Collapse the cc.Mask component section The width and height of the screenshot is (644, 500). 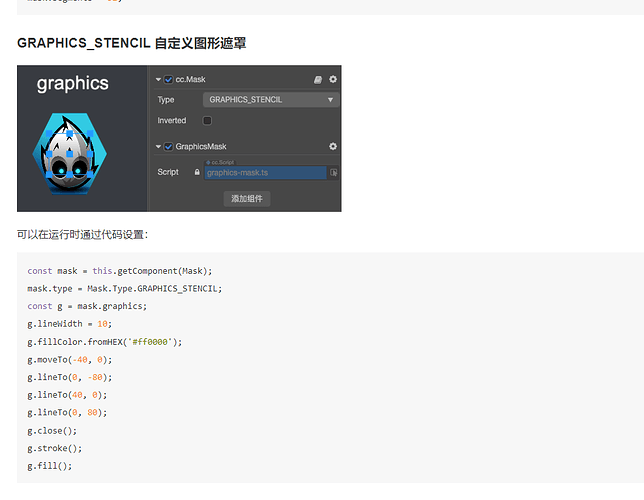[158, 79]
